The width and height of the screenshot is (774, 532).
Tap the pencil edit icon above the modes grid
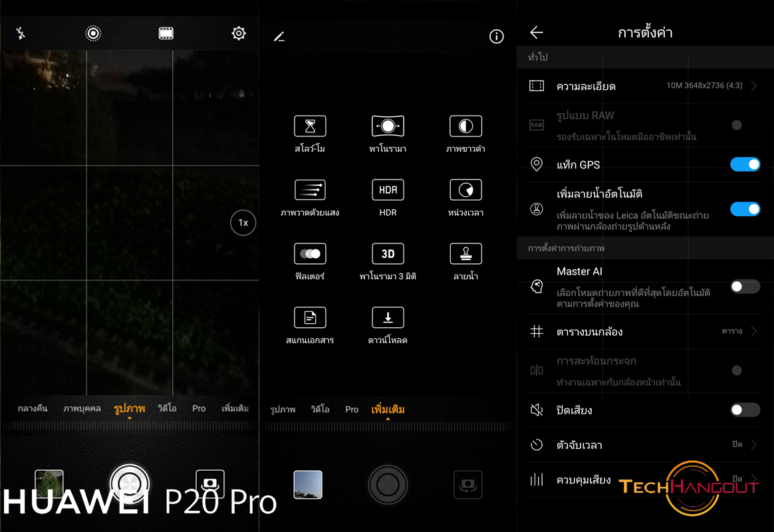279,37
